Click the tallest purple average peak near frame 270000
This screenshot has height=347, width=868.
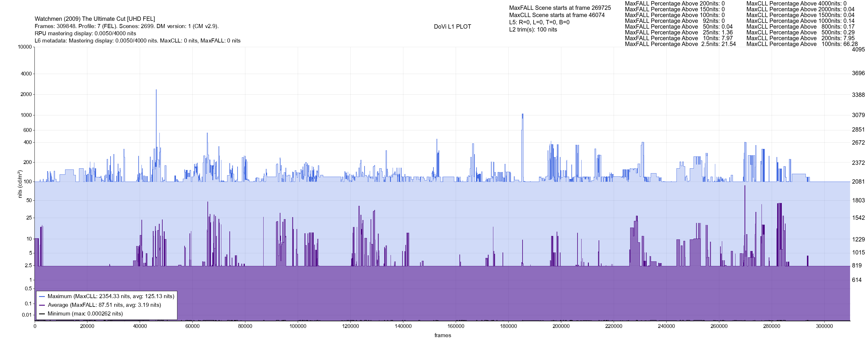click(745, 189)
